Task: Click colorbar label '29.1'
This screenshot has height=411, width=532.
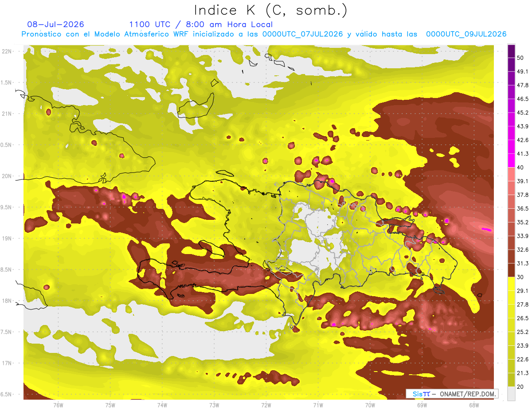Action: point(522,291)
